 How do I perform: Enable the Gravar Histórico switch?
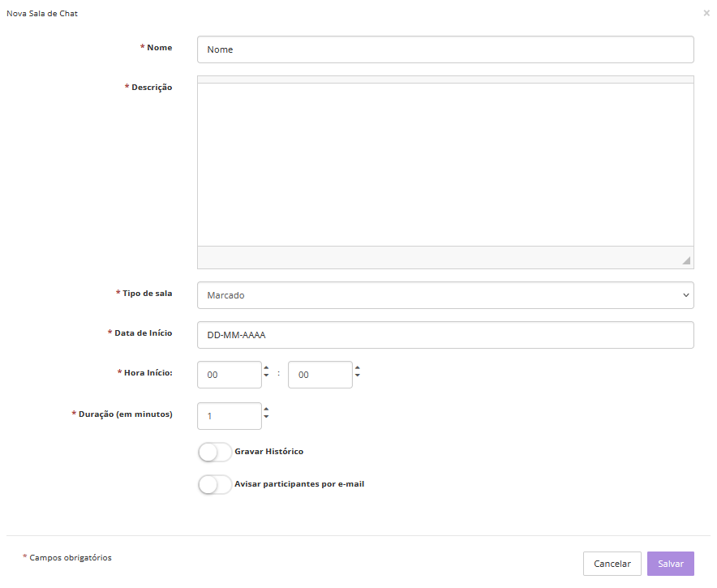[x=214, y=452]
